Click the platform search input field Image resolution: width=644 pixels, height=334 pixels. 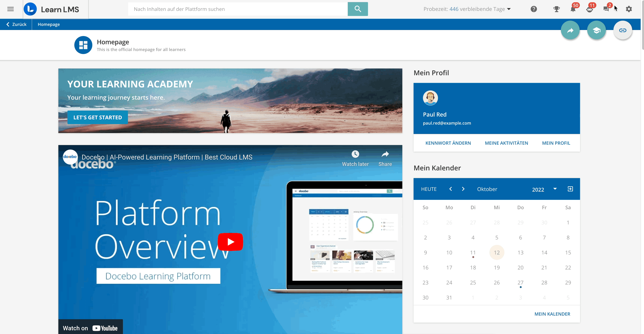click(x=238, y=9)
